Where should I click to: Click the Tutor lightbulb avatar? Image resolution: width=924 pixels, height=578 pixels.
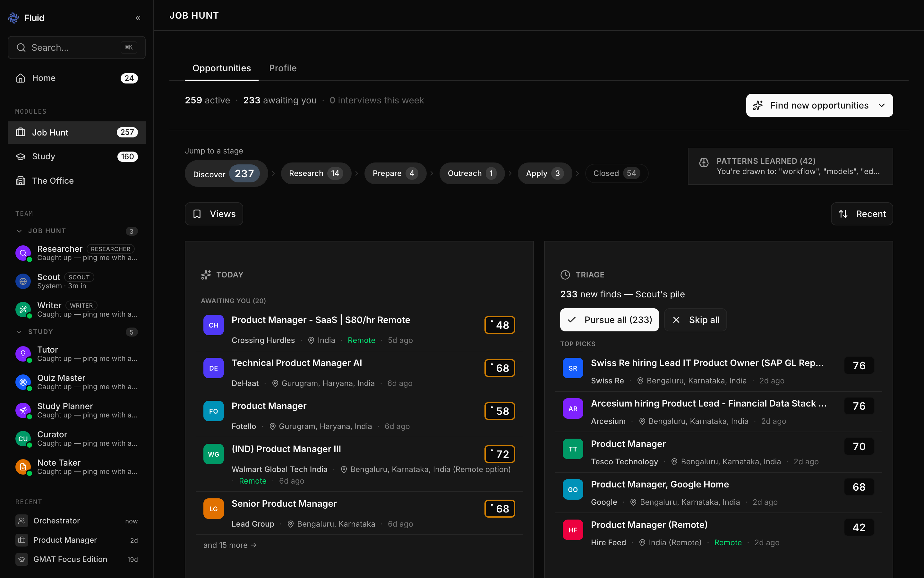tap(23, 354)
